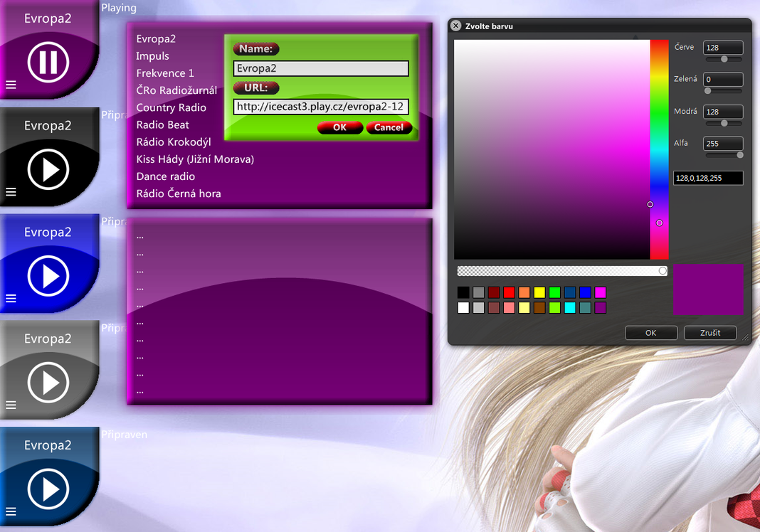Pick the brown swatch

539,308
